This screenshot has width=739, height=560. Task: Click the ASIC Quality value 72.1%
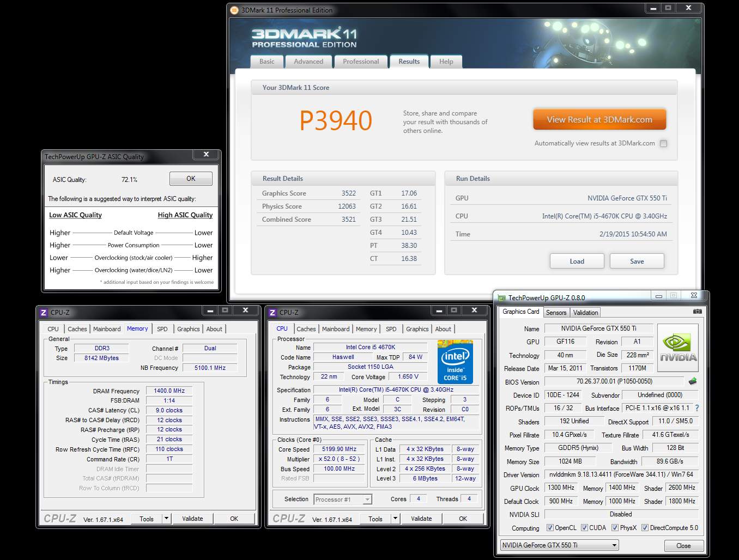coord(129,180)
